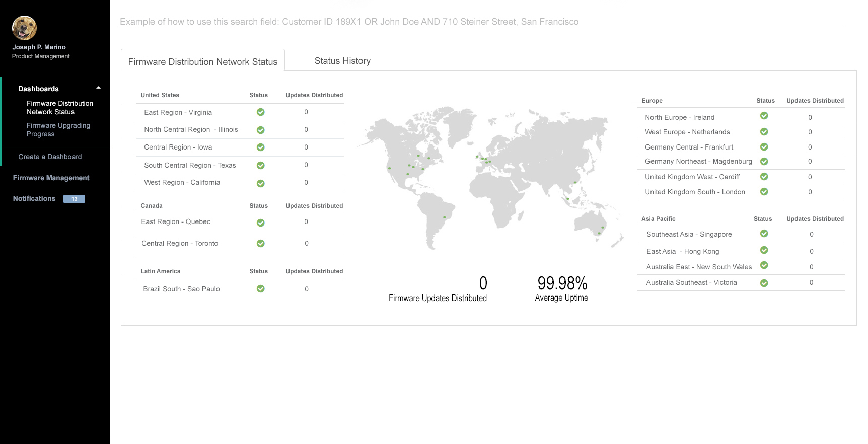The image size is (868, 444).
Task: Select the Central Region - Toronto label
Action: 180,243
